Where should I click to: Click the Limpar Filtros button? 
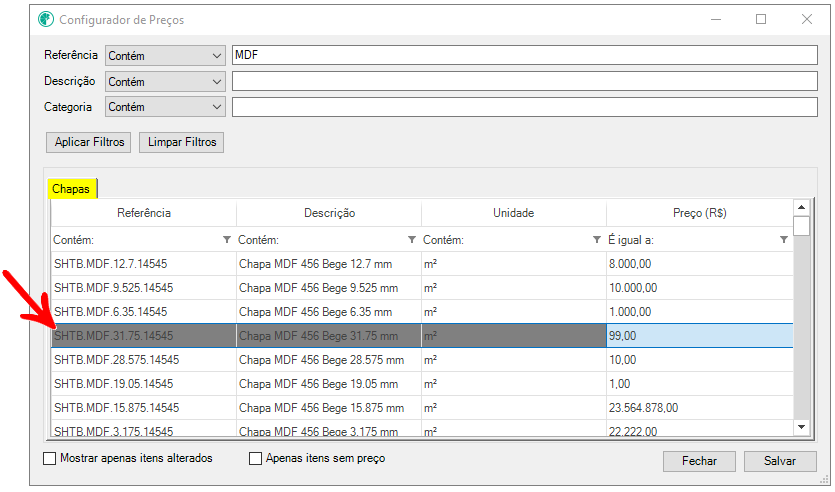point(181,142)
